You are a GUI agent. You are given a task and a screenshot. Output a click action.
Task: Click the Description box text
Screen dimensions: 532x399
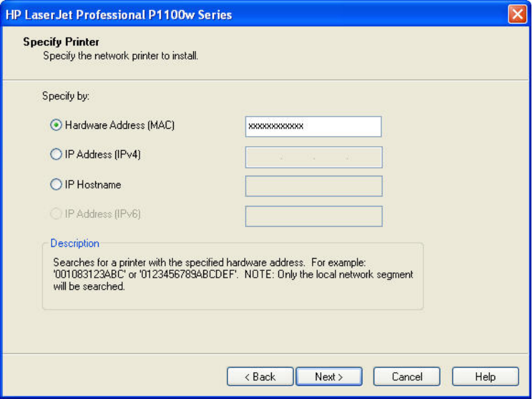click(232, 276)
